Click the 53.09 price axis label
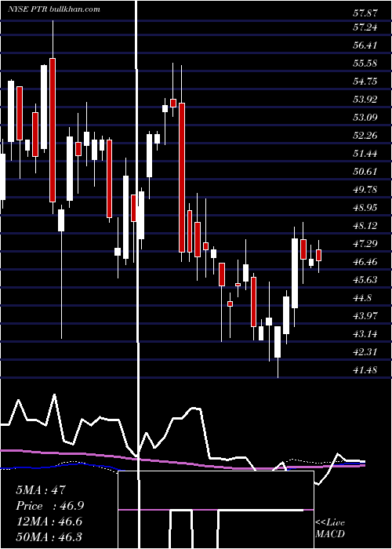Viewport: 392px width, 549px height. [365, 117]
